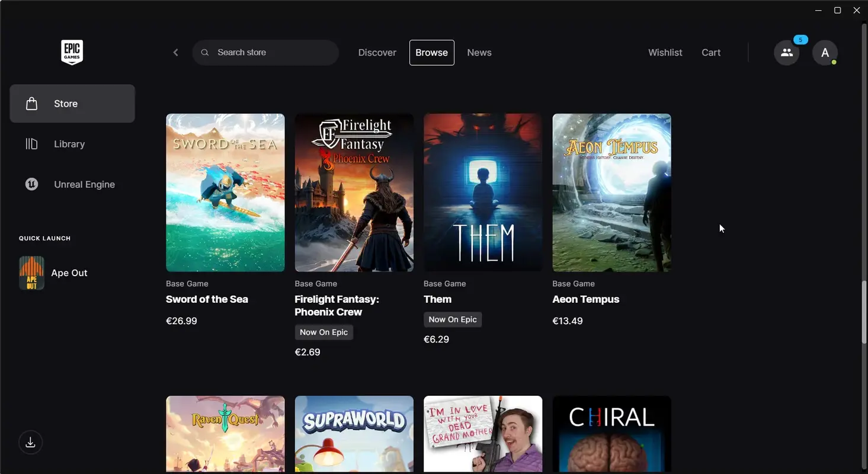This screenshot has height=474, width=868.
Task: Select Unreal Engine in the sidebar
Action: (84, 184)
